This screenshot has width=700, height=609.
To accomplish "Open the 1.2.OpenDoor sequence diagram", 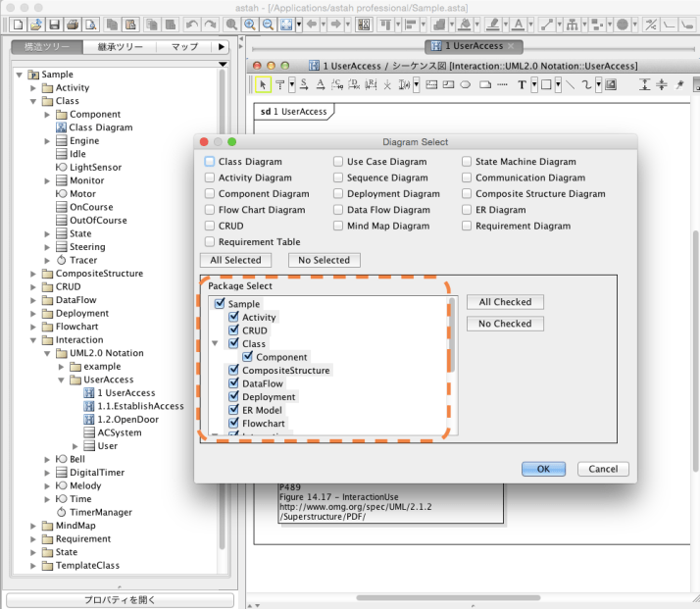I will pos(127,419).
